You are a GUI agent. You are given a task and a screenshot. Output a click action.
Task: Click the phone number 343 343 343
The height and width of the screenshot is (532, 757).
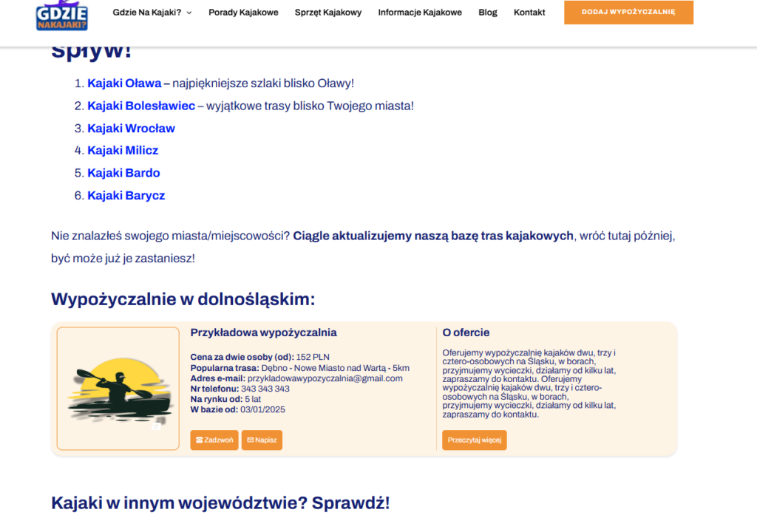pyautogui.click(x=265, y=389)
